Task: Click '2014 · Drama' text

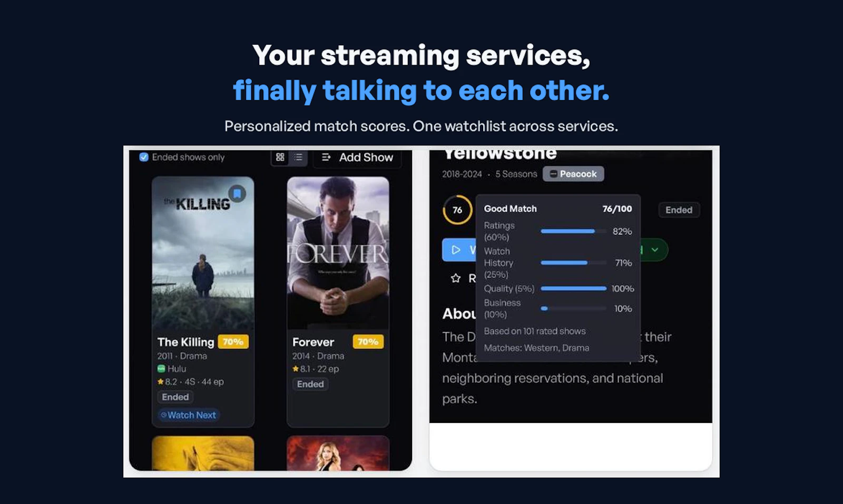Action: (318, 356)
